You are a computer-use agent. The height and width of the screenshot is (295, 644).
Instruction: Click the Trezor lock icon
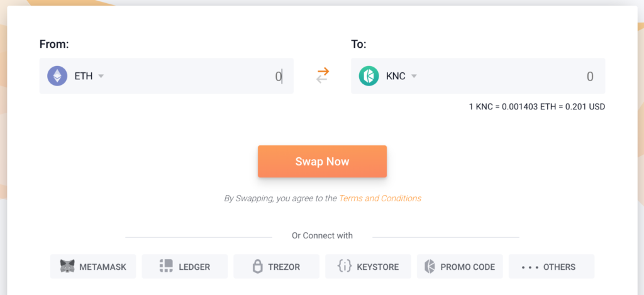point(257,266)
